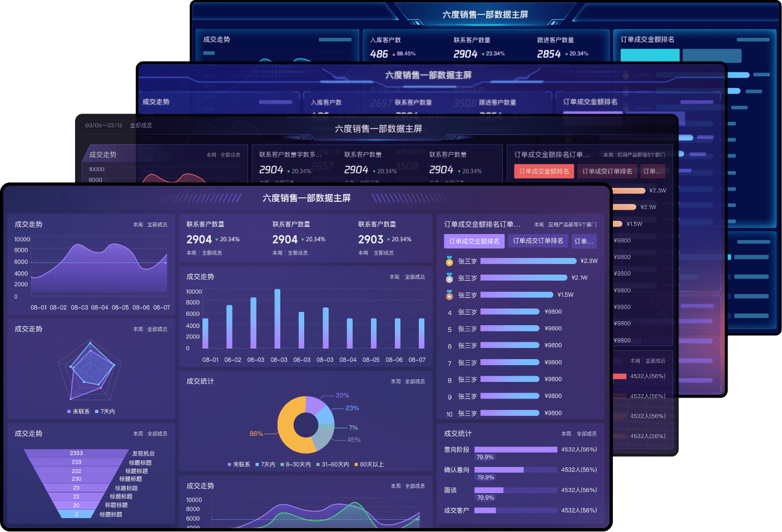Viewport: 782px width, 532px height.
Task: Click the 486 入库客户数 value in top window
Action: tap(379, 54)
